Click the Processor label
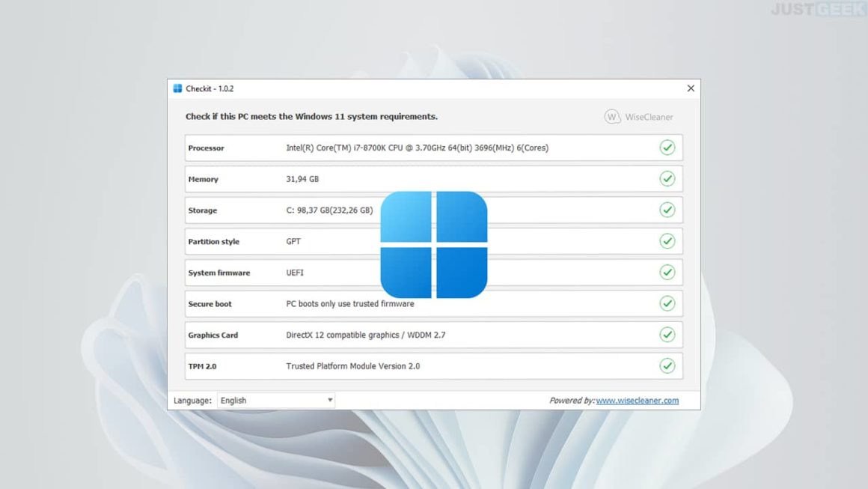 coord(206,148)
